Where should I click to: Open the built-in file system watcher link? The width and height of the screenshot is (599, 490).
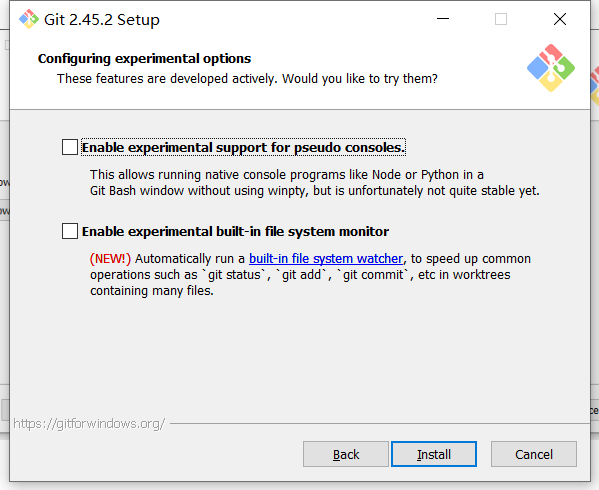click(326, 259)
